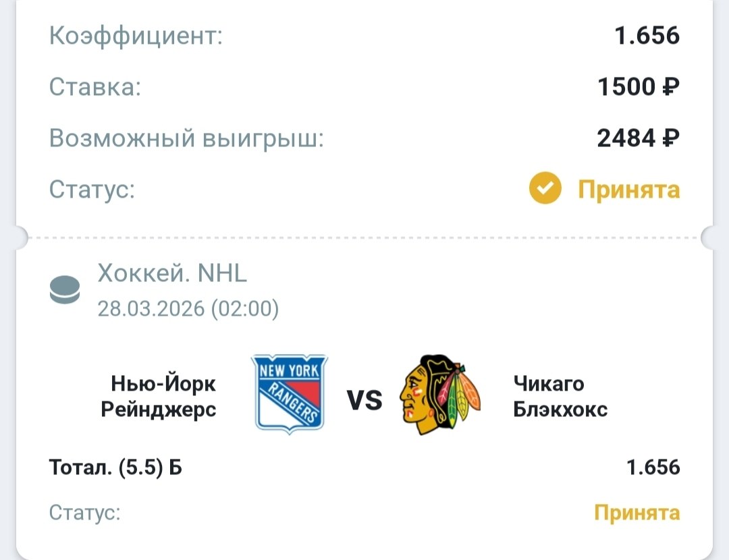Click the Возможный выигрыш label
Viewport: 729px width, 560px height.
coord(187,138)
